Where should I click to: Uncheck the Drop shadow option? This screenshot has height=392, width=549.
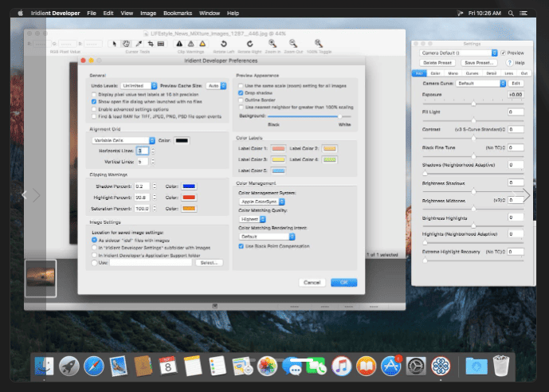pos(241,92)
